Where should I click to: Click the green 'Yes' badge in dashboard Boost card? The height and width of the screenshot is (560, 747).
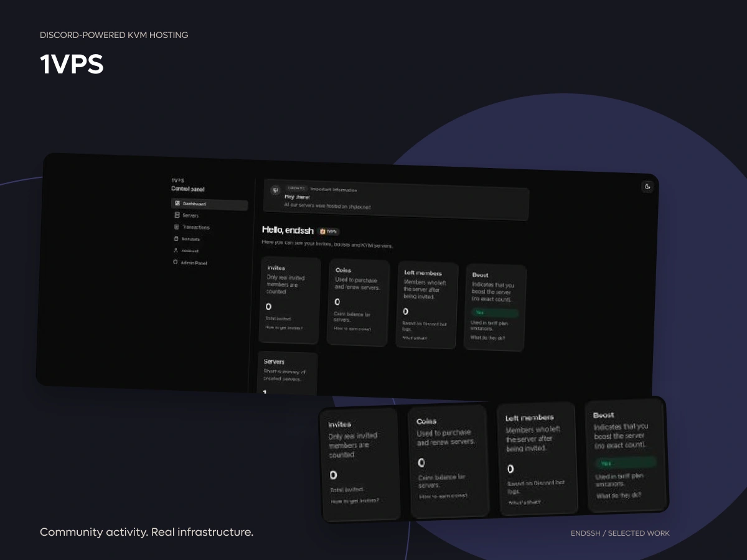495,313
